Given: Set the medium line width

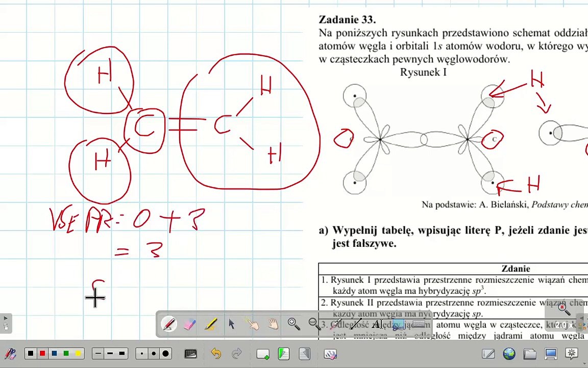Looking at the screenshot, I should point(110,353).
